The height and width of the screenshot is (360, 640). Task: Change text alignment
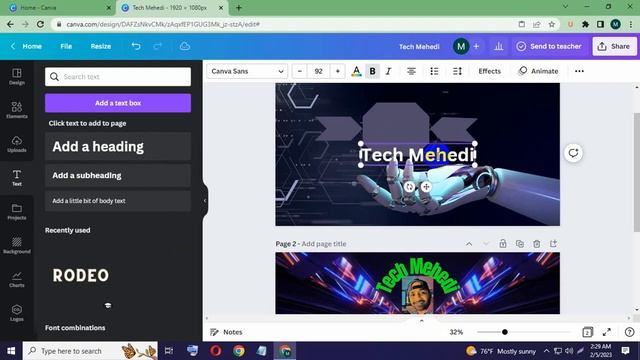[411, 71]
